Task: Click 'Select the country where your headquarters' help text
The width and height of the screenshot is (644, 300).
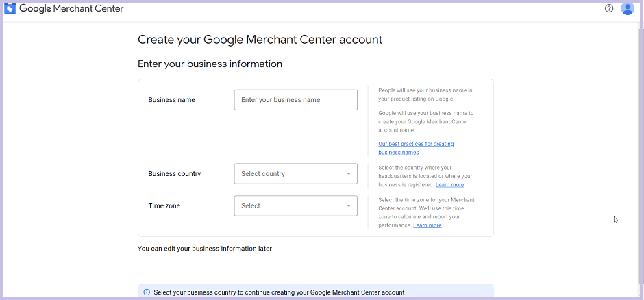Action: coord(425,176)
